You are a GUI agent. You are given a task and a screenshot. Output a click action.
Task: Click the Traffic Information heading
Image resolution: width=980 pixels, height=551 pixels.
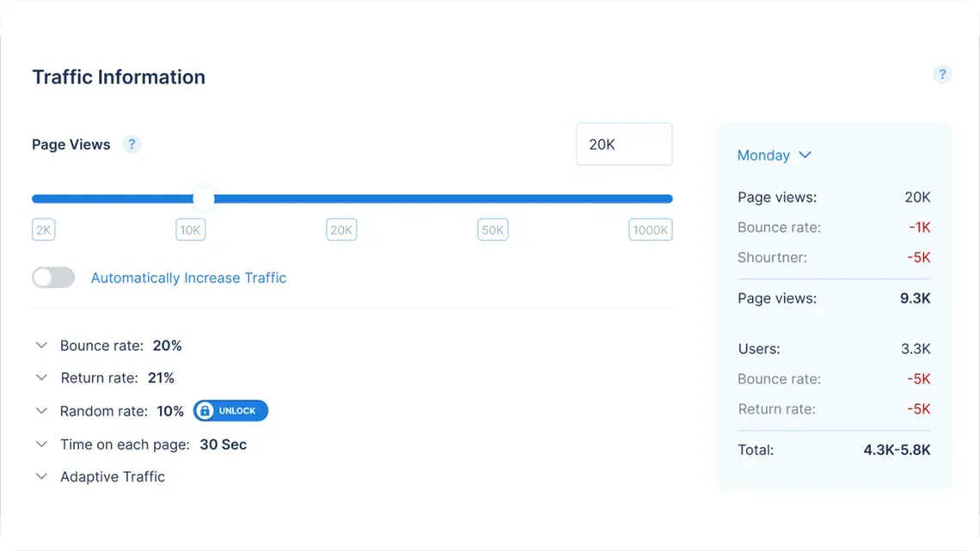118,77
